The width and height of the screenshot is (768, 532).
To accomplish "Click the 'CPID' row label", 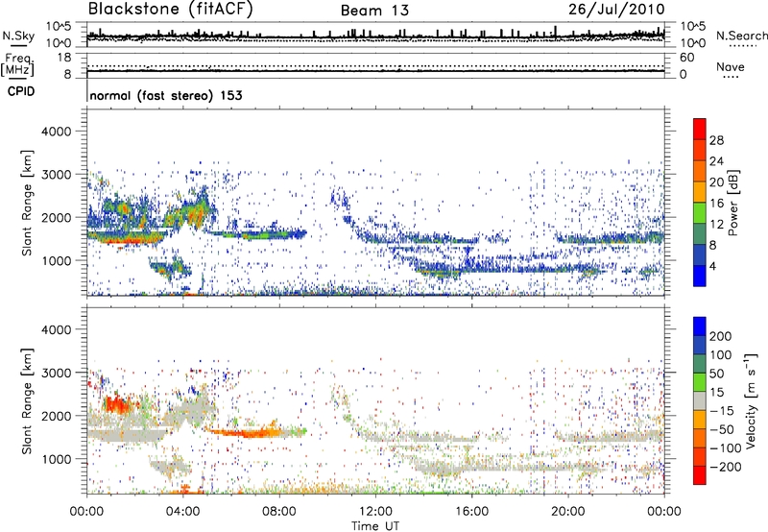I will [21, 91].
